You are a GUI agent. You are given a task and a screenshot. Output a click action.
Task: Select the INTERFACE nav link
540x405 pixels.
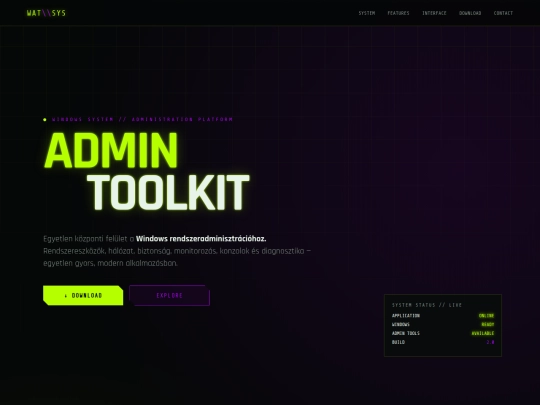click(434, 13)
